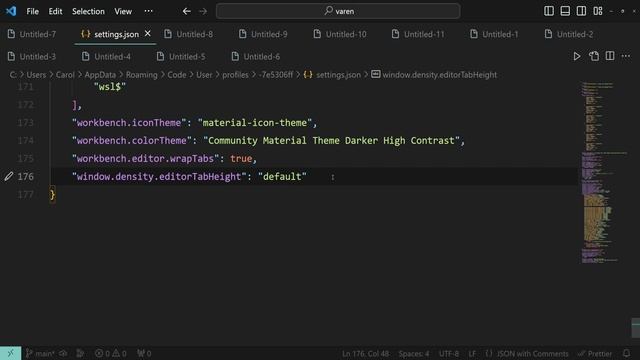Click the "workbench.colorTheme" key

[x=131, y=141]
